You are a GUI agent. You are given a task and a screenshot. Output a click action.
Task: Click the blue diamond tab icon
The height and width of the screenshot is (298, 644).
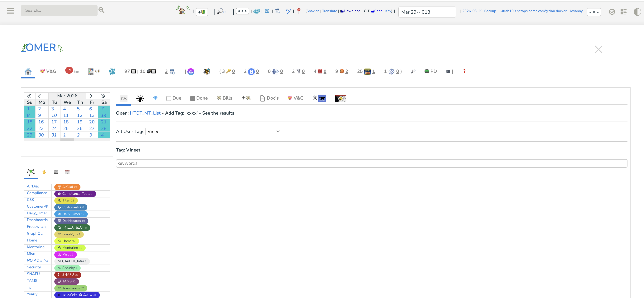(155, 98)
